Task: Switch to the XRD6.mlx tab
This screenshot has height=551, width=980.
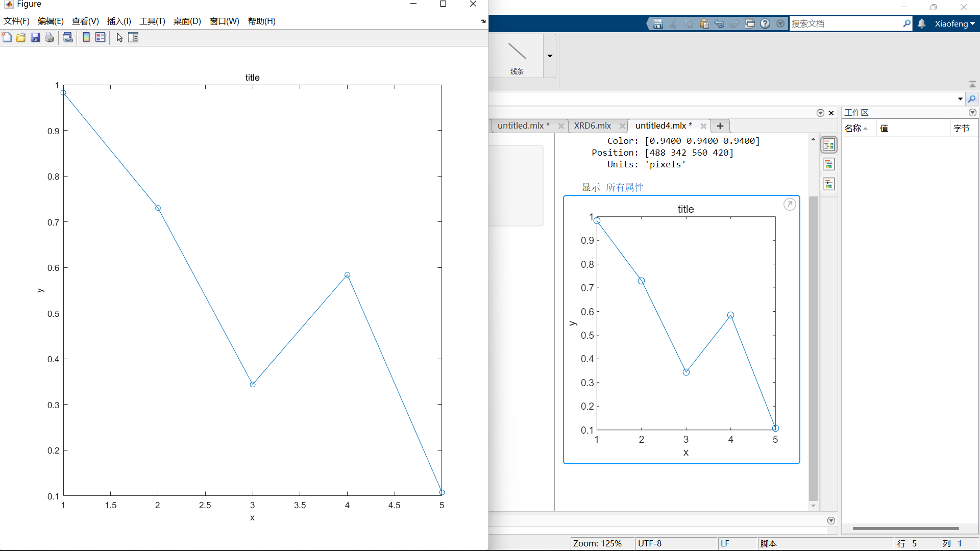Action: 592,126
